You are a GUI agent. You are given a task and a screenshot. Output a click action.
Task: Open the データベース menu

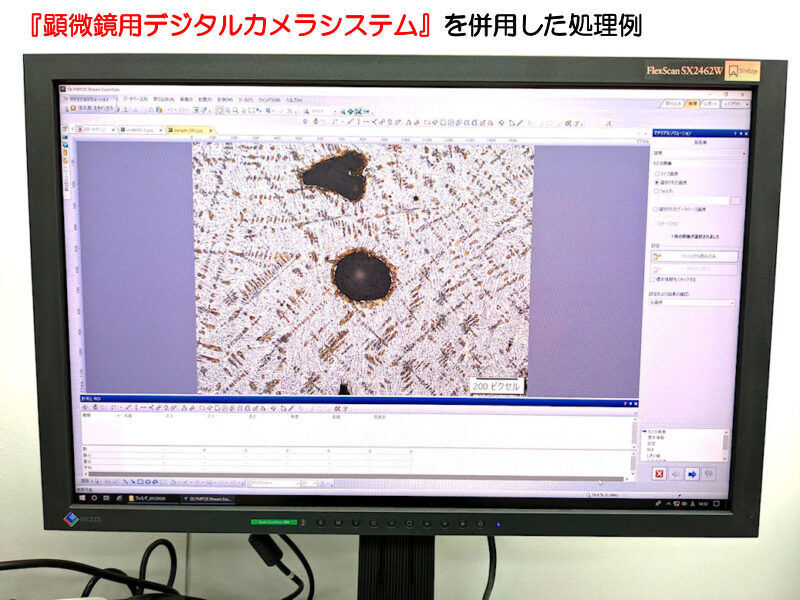coord(135,99)
